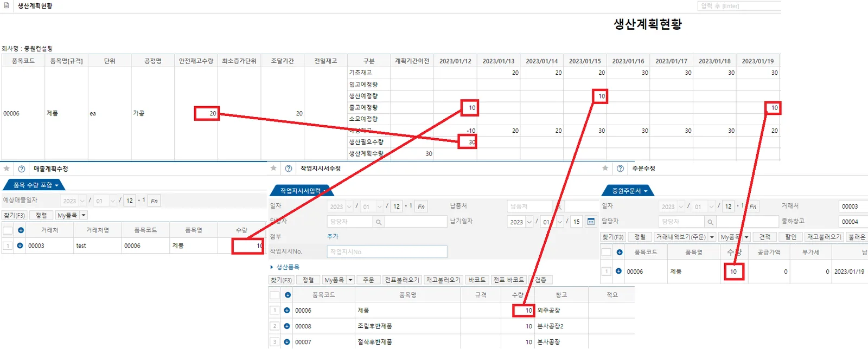Click the search magnifier beside 담당자 in 작업지시서
The image size is (868, 349).
pyautogui.click(x=379, y=222)
